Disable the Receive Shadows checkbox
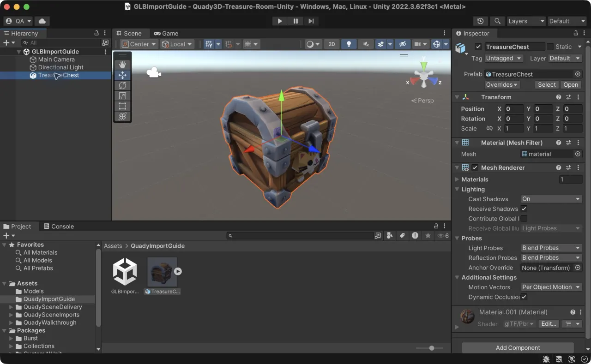 pyautogui.click(x=524, y=209)
